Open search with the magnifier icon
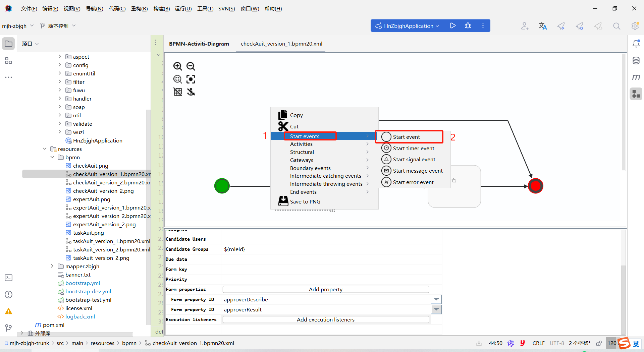644x352 pixels. pos(616,26)
